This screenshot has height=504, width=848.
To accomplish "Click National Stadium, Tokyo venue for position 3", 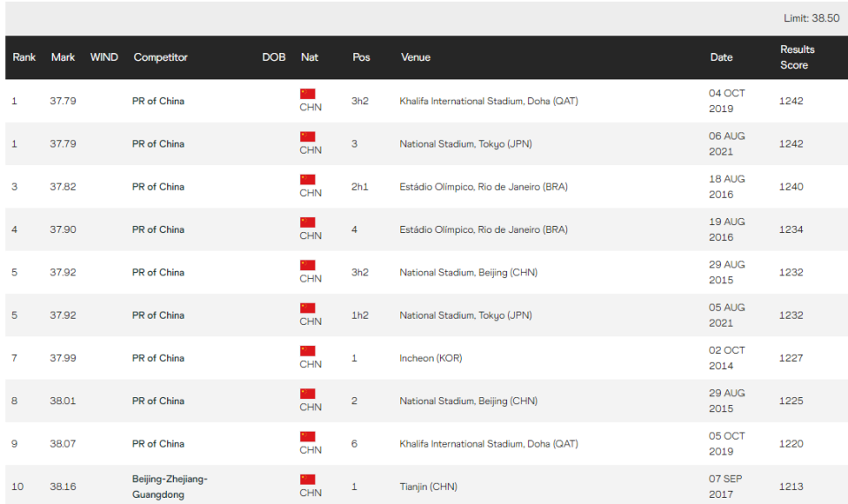I will pyautogui.click(x=466, y=144).
